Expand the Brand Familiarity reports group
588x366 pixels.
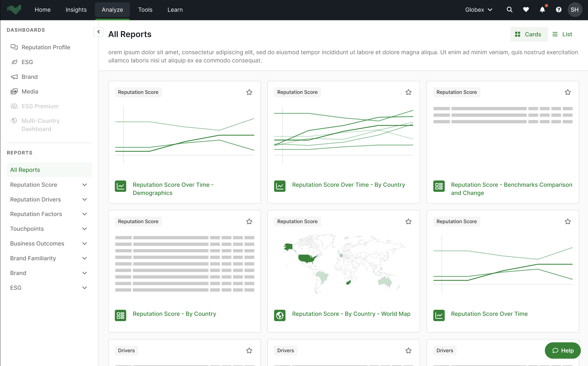(x=85, y=258)
